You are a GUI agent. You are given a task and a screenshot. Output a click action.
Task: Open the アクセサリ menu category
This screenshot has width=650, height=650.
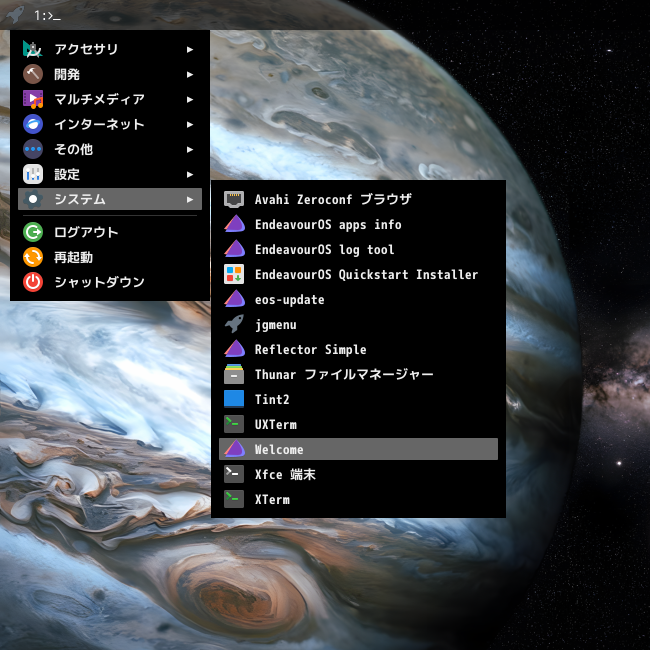(110, 49)
